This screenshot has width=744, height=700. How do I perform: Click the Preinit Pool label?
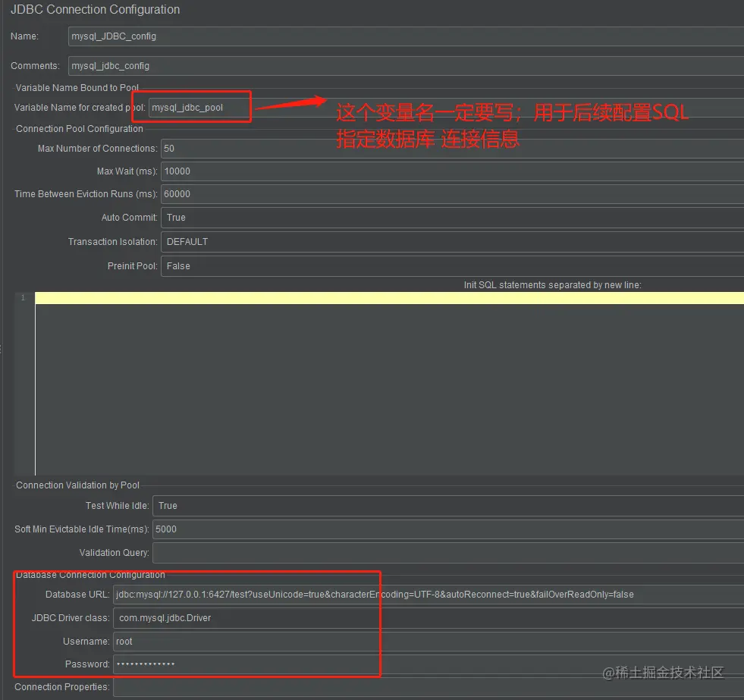[133, 265]
